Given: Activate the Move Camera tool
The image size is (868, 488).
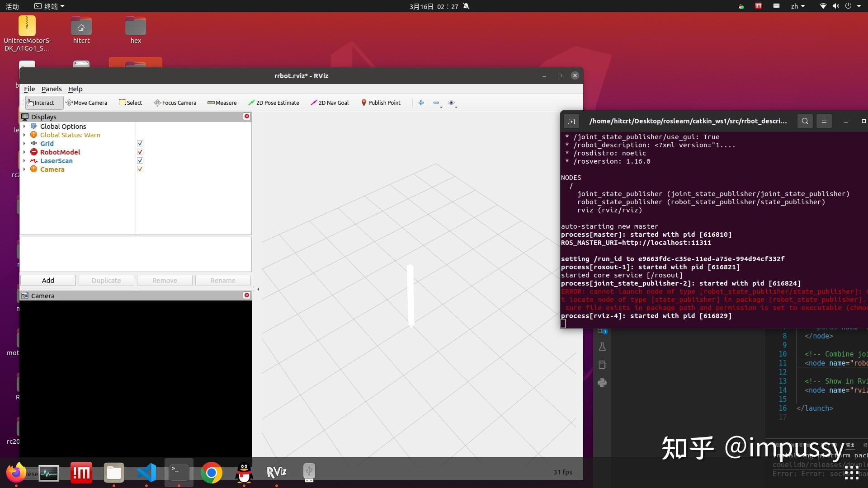Looking at the screenshot, I should [x=86, y=103].
